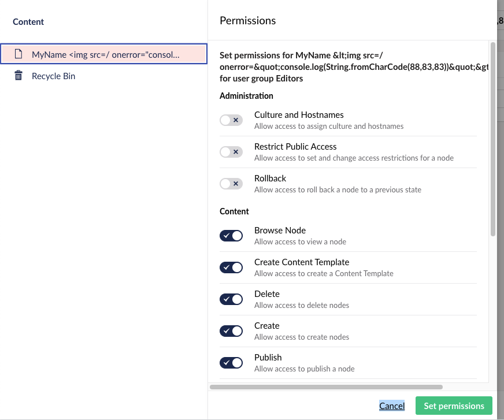Click the Administration section heading
The width and height of the screenshot is (504, 420).
(246, 96)
